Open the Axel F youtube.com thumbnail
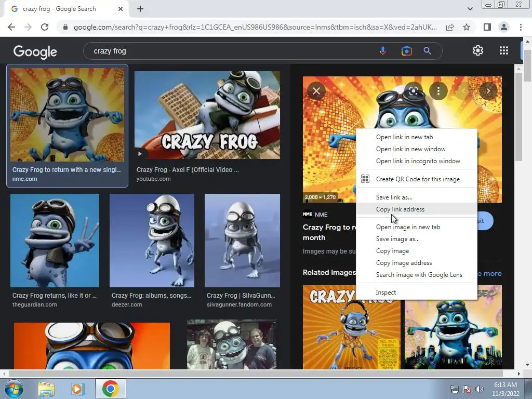Screen dimensions: 532x399 pos(207,115)
